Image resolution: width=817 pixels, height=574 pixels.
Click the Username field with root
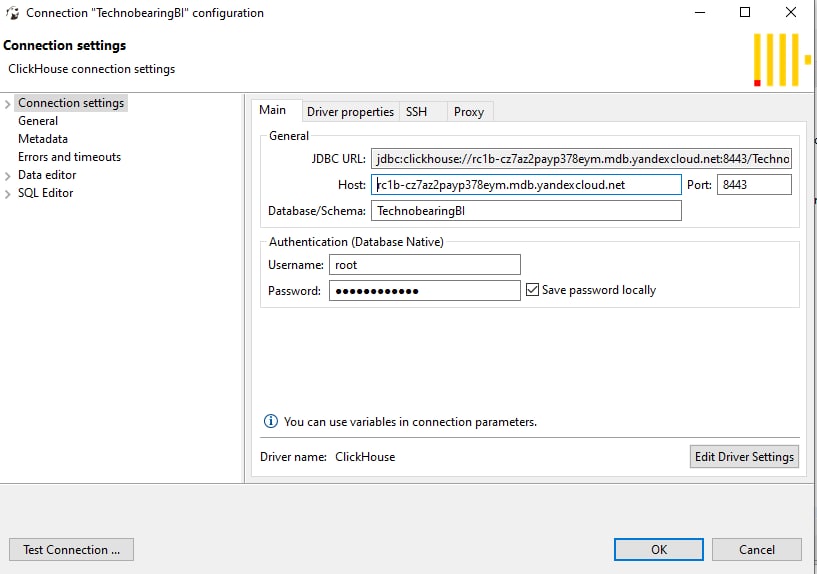[425, 265]
